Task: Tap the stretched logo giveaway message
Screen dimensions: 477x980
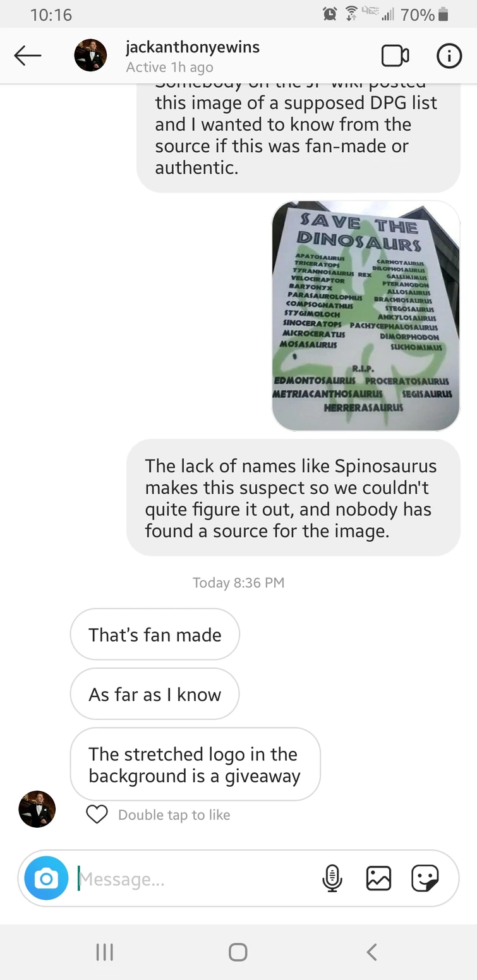Action: coord(195,764)
